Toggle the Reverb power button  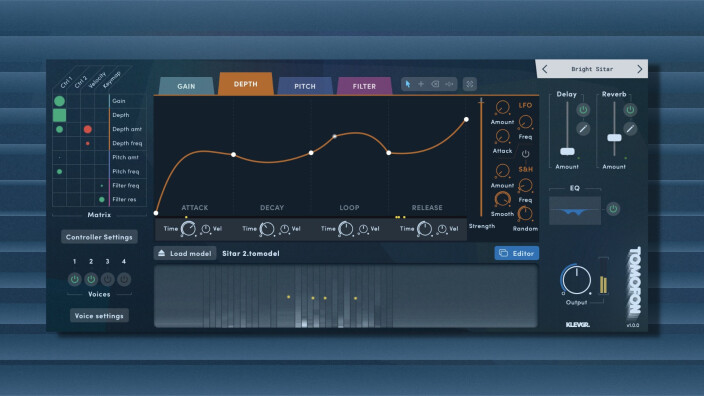point(630,110)
